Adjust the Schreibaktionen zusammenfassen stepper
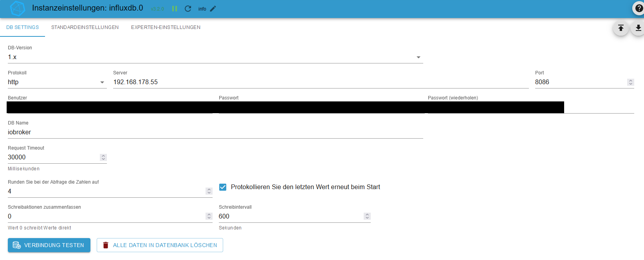 click(209, 216)
